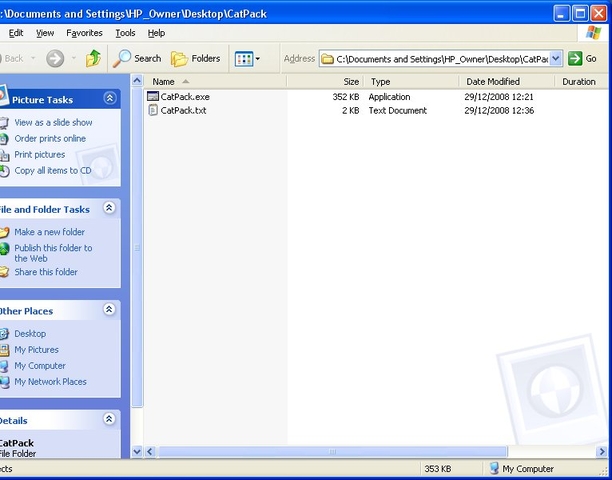Click the 353 KB status bar entry
Screen dimensions: 612x480
pos(438,469)
